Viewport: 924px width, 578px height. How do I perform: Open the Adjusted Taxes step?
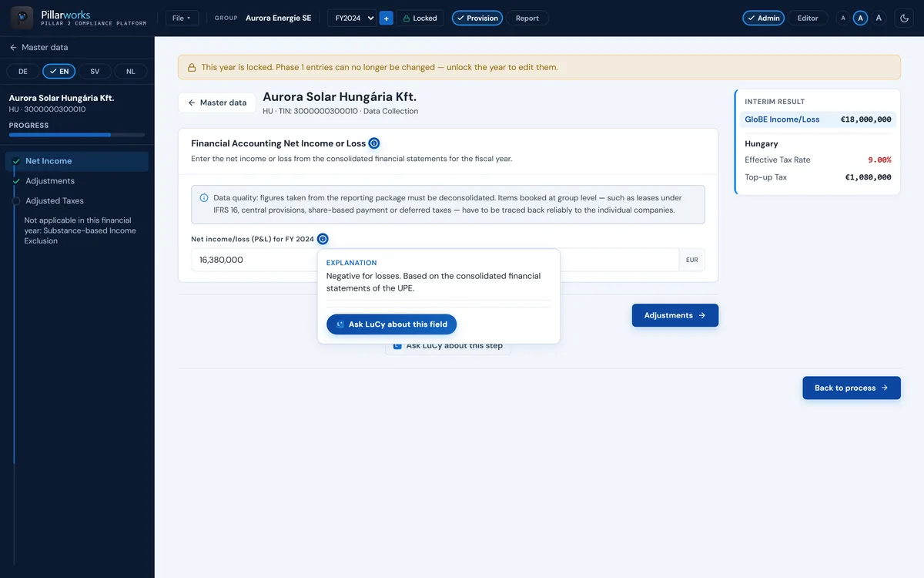77,200
